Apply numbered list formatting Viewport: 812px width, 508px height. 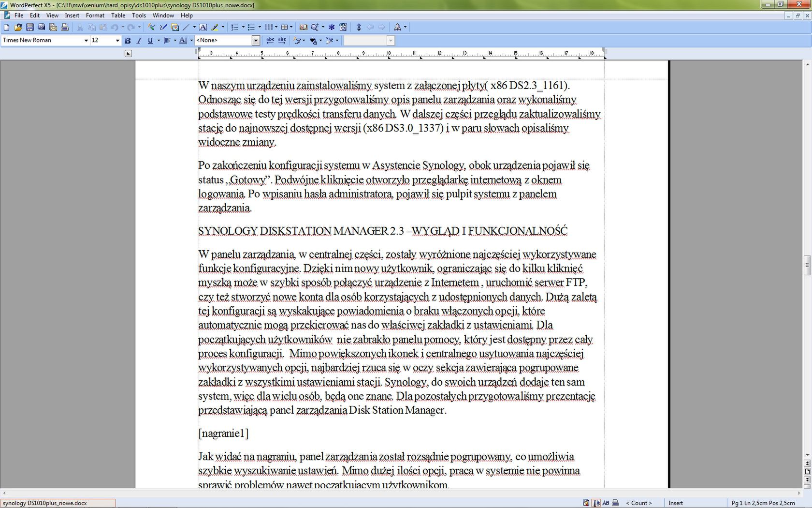pos(234,28)
